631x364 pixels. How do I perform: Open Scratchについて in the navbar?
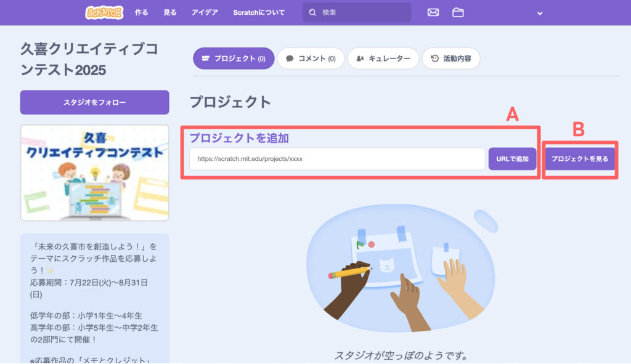[259, 12]
